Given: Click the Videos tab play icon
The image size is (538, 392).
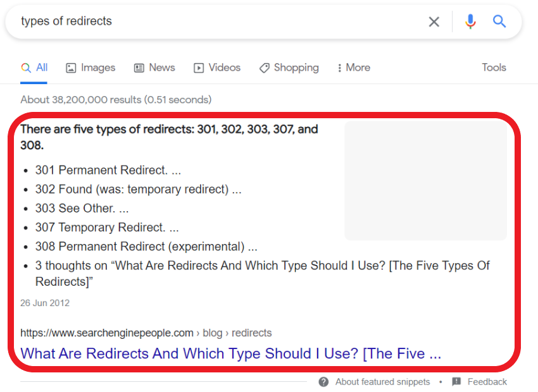Looking at the screenshot, I should [x=199, y=68].
